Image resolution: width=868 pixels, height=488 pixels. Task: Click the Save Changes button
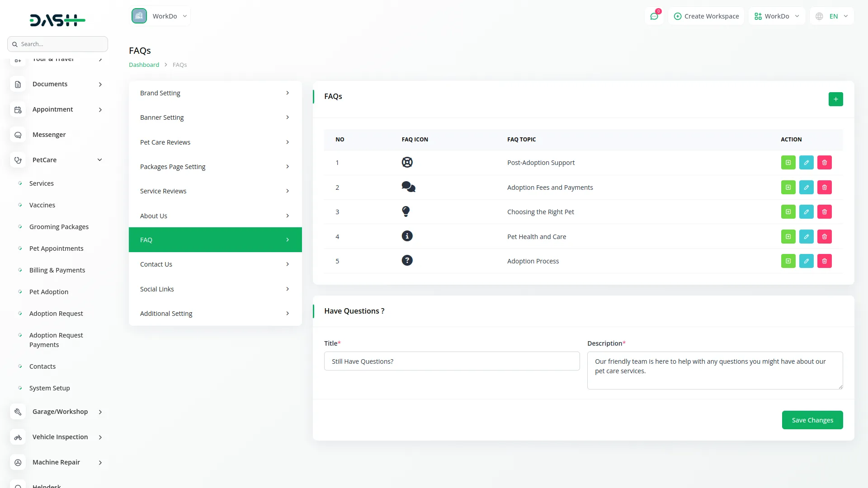812,420
